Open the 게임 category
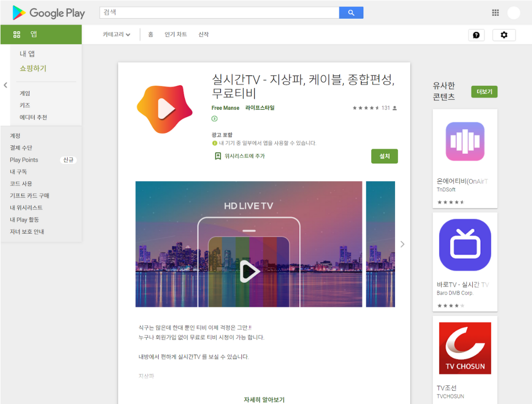This screenshot has height=404, width=532. click(25, 93)
